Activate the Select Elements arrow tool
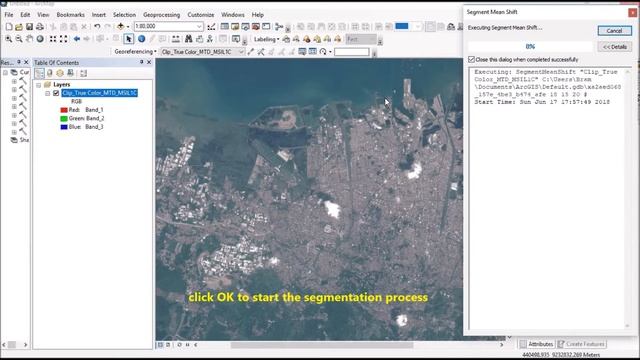The width and height of the screenshot is (640, 360). pos(129,39)
